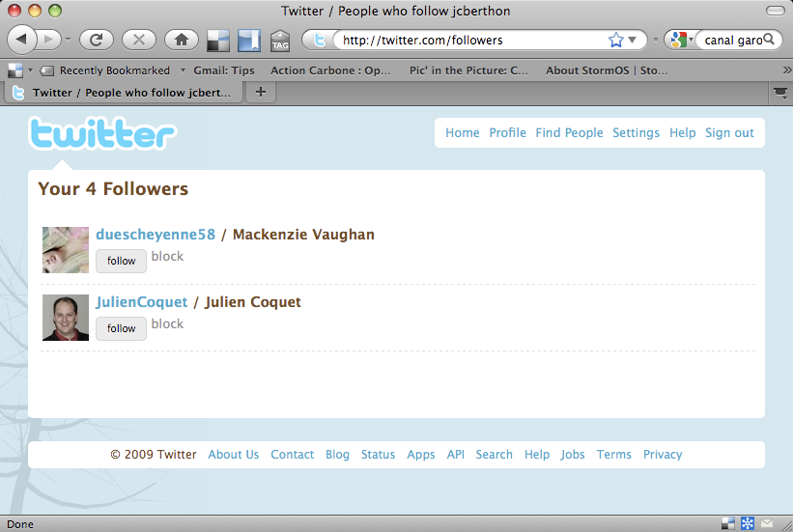Open the Delicious checkered toolbar icon
Screen dimensions: 793x532
tap(218, 41)
